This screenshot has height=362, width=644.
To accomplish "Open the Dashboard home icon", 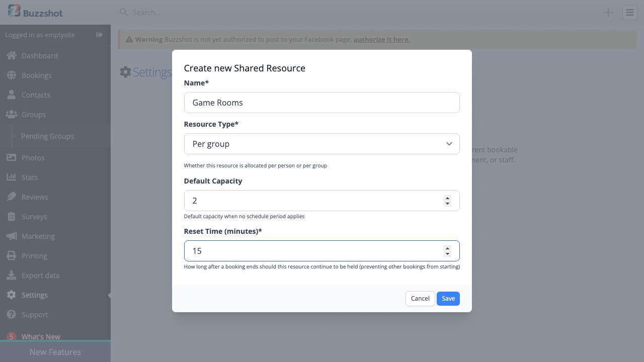I will [11, 55].
